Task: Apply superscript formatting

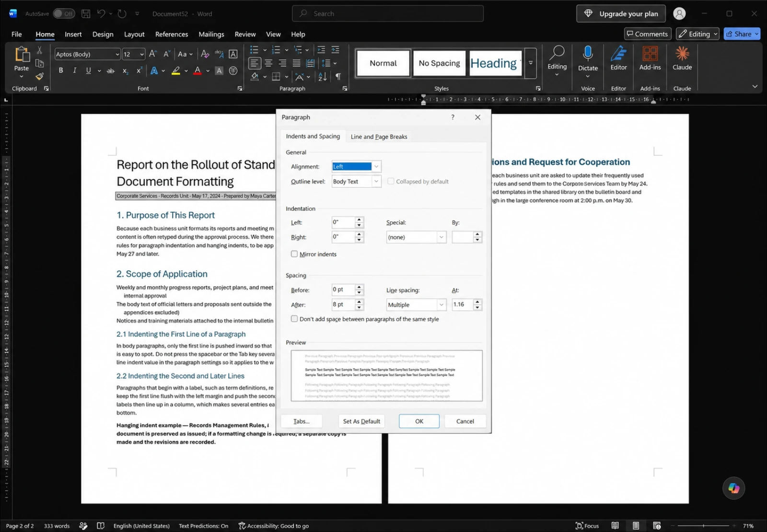Action: (x=139, y=70)
